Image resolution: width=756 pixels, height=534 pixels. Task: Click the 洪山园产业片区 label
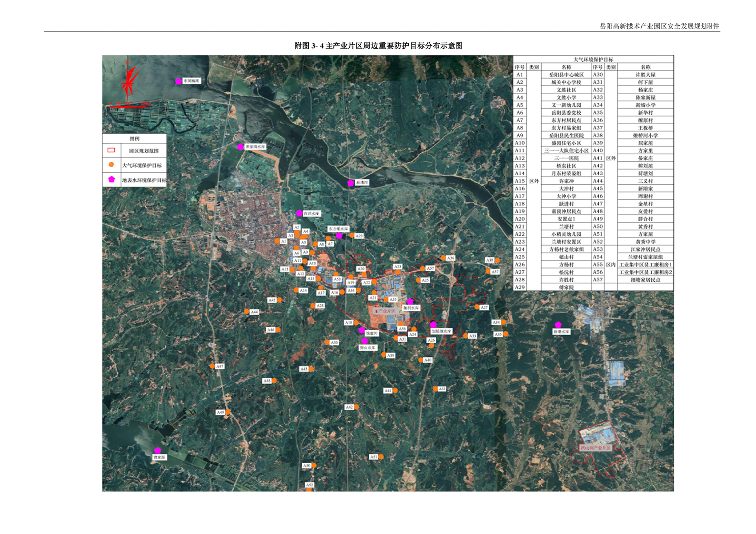[x=595, y=448]
